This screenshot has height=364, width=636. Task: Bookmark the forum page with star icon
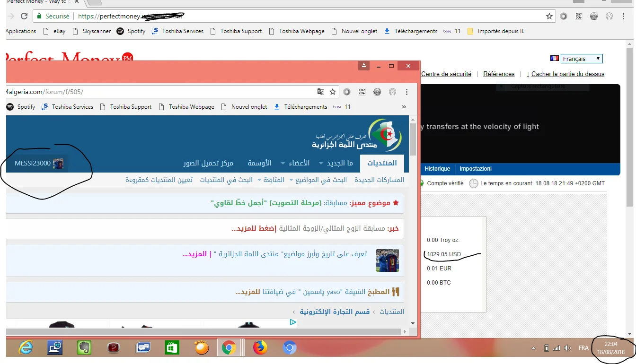click(333, 92)
